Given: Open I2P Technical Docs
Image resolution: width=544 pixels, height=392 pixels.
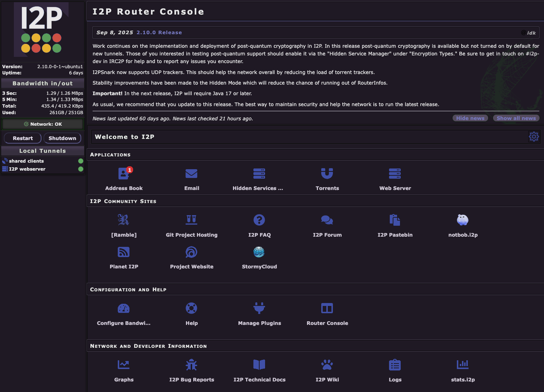Looking at the screenshot, I should click(x=259, y=369).
